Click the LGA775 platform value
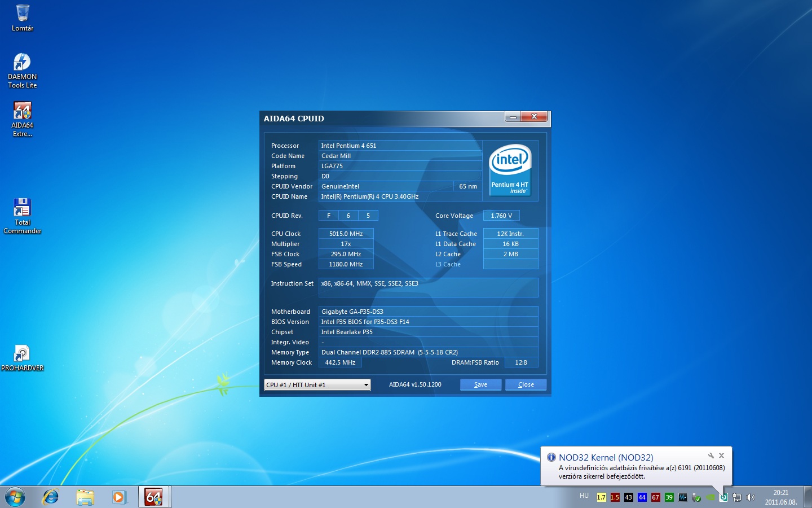 (x=400, y=166)
